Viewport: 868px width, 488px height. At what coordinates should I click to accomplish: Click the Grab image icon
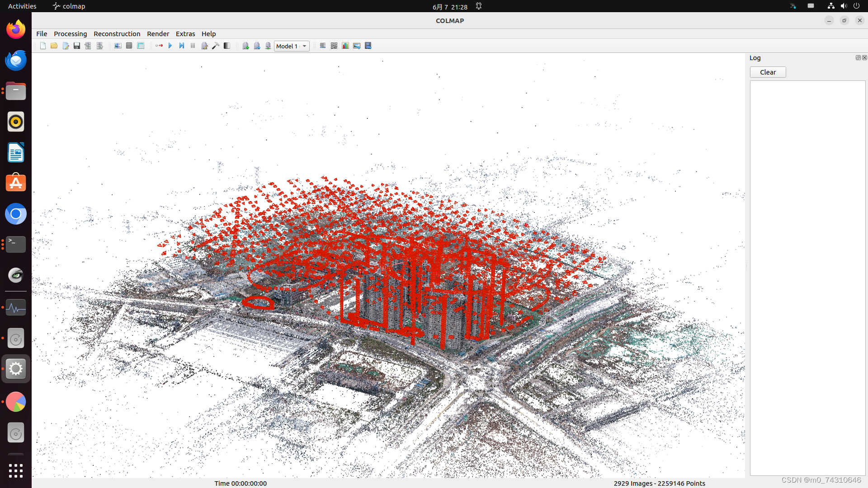tap(357, 46)
